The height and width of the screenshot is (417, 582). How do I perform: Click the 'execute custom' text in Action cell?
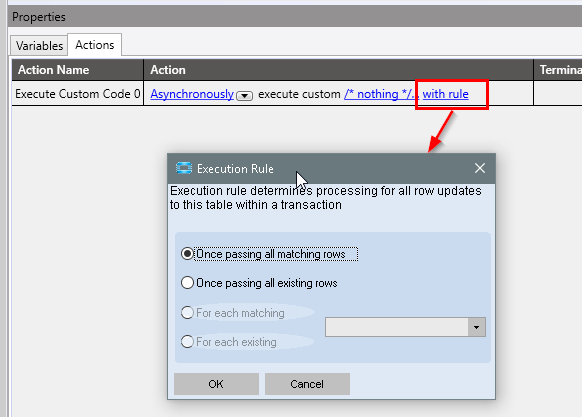pyautogui.click(x=299, y=94)
